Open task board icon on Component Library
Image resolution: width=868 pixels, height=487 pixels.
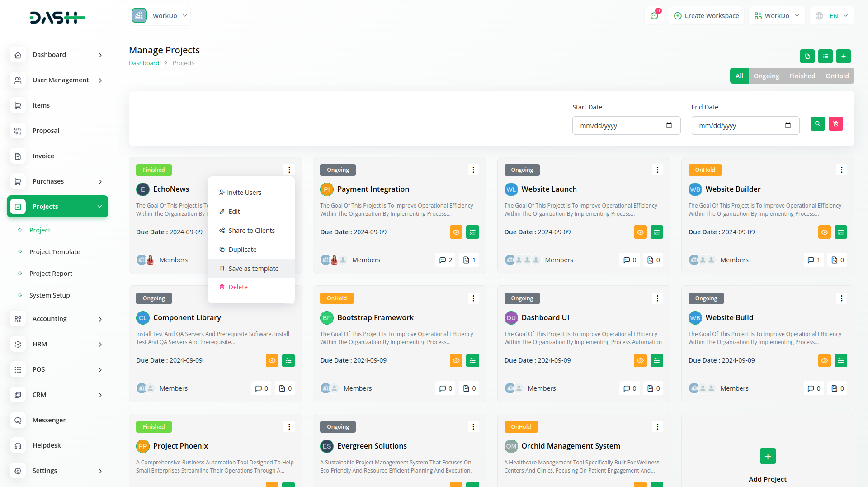coord(288,360)
